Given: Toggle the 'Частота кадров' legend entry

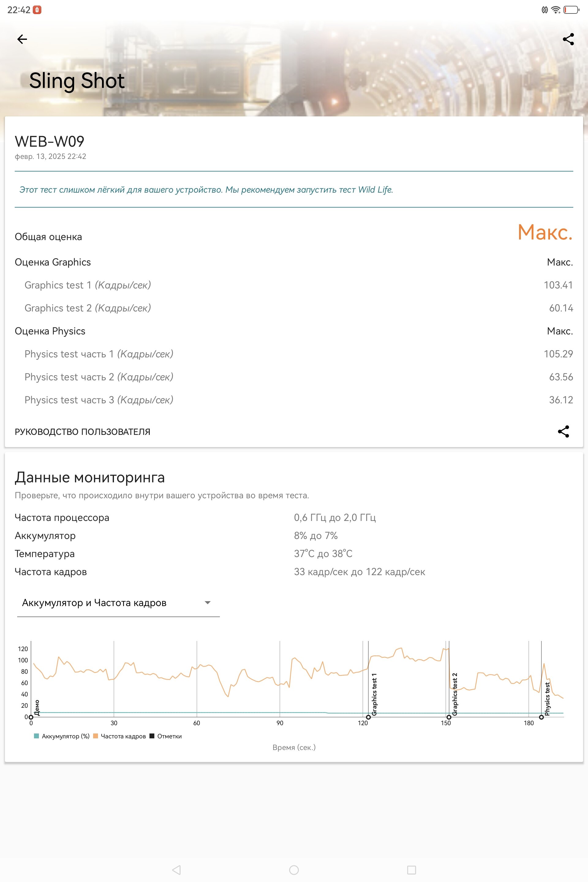Looking at the screenshot, I should 119,736.
